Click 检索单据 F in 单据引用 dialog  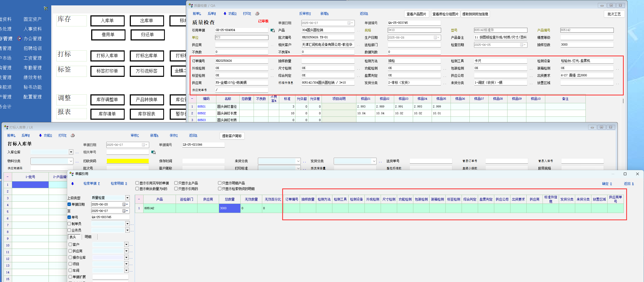tap(91, 184)
